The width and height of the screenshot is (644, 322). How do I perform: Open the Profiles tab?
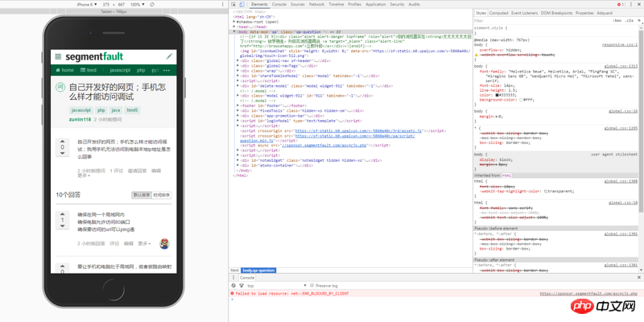click(354, 4)
